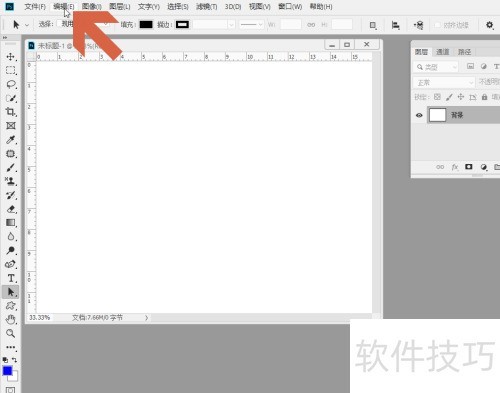Toggle visibility of the 背景 layer
Image resolution: width=500 pixels, height=393 pixels.
click(419, 115)
